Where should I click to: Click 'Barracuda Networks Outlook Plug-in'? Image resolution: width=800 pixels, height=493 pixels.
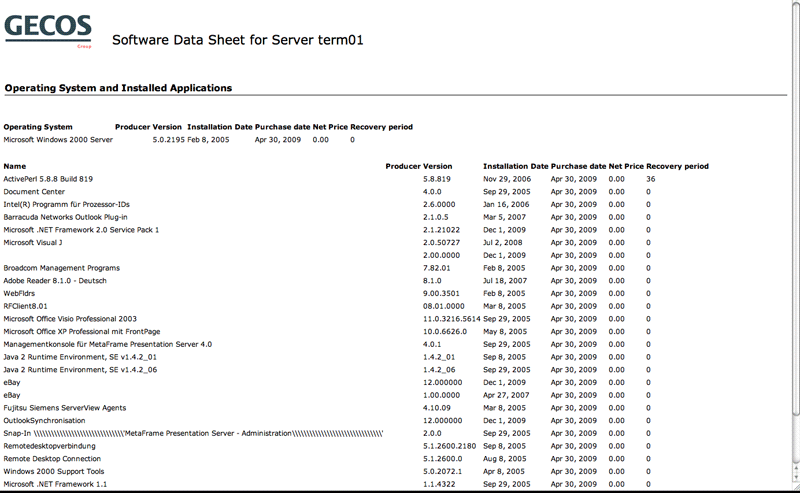click(x=65, y=217)
